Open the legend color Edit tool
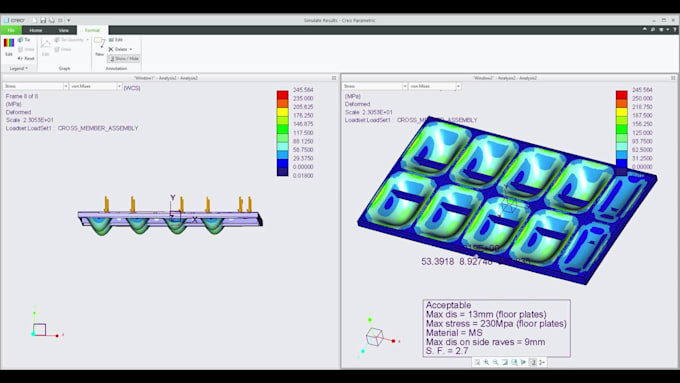 coord(9,47)
